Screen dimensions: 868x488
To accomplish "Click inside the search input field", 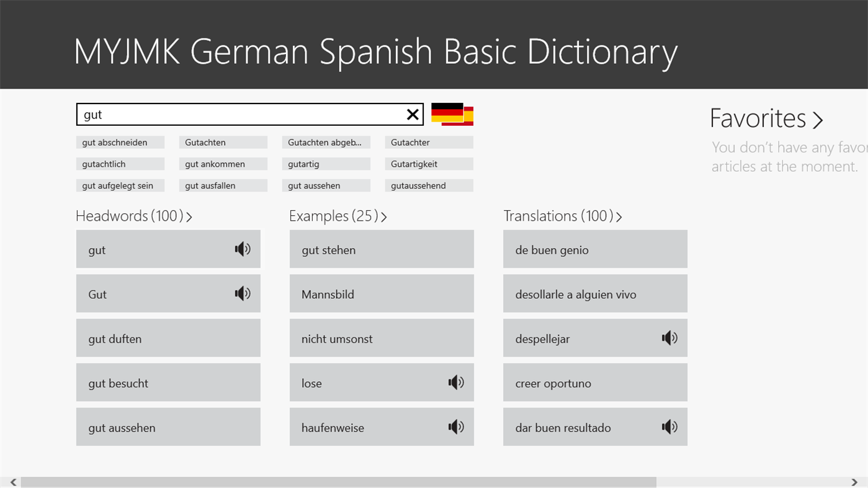I will (x=242, y=114).
